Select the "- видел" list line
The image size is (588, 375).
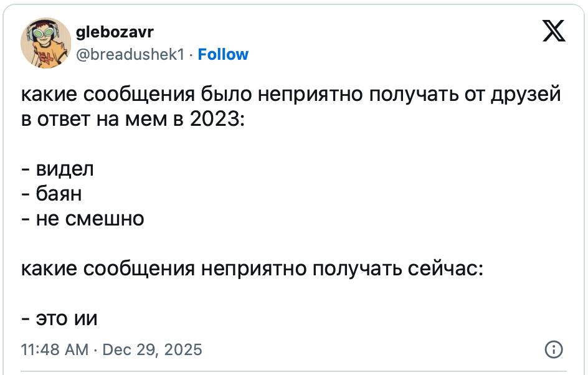pos(57,169)
